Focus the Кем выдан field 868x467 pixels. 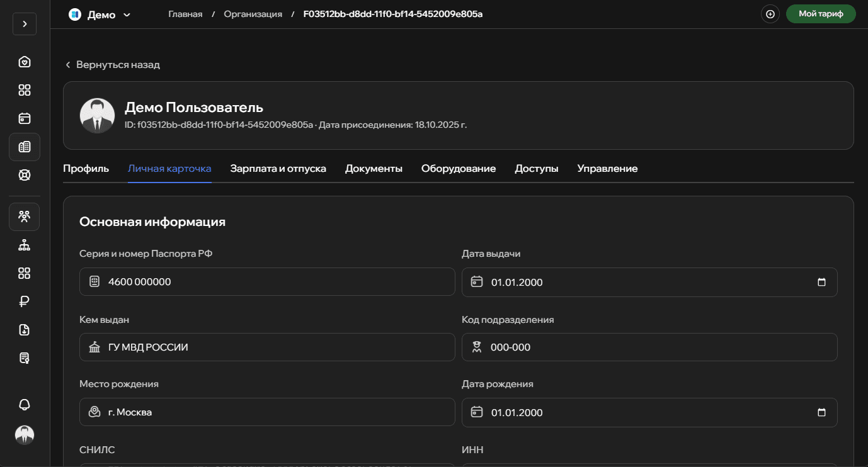point(267,347)
